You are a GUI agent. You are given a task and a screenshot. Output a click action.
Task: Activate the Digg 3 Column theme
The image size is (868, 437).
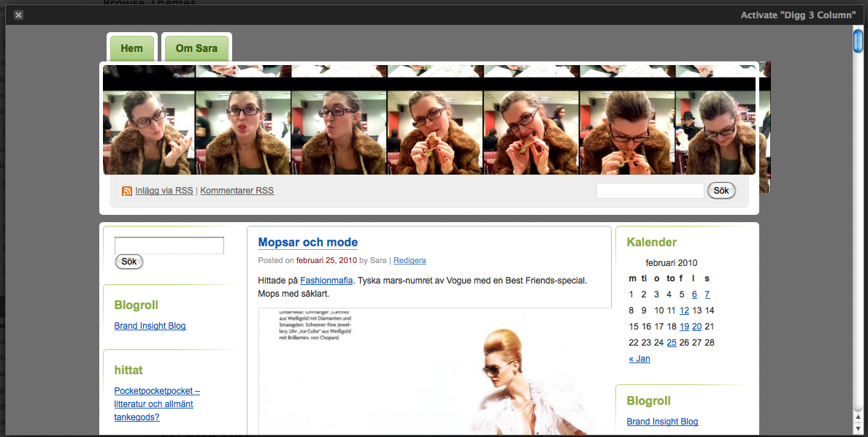(x=798, y=15)
